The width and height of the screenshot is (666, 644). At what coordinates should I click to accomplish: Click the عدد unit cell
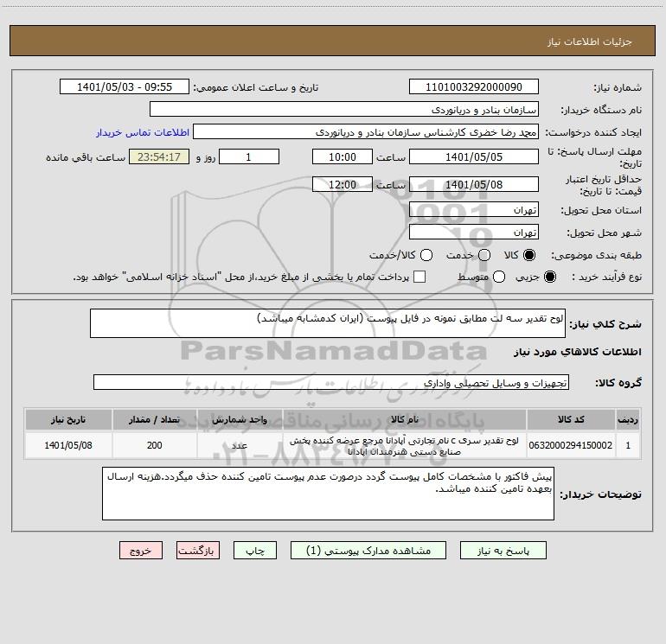(x=240, y=445)
